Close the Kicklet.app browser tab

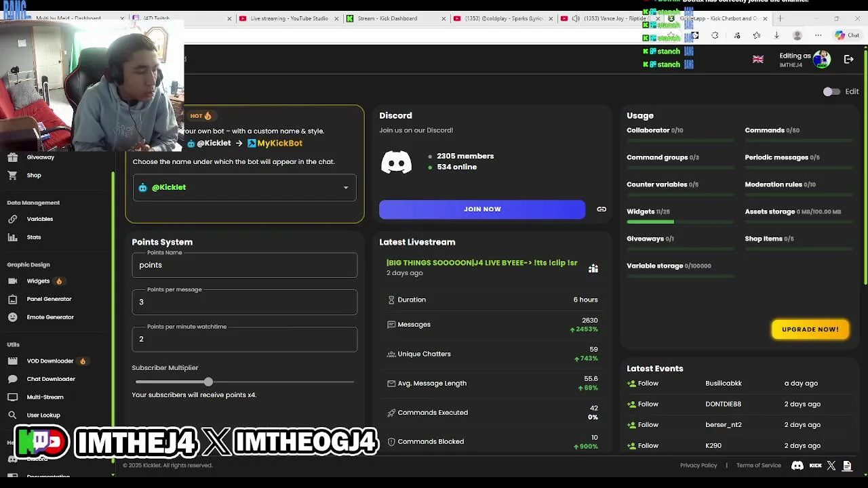(765, 18)
